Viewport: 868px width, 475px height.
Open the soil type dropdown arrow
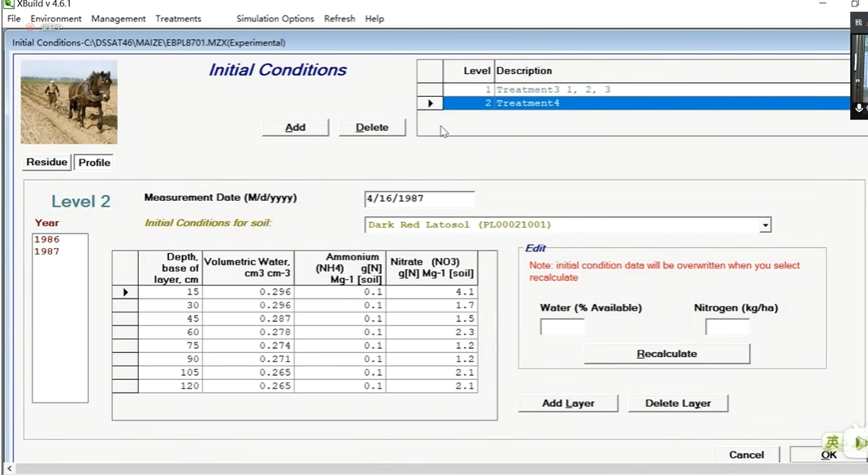pos(765,225)
